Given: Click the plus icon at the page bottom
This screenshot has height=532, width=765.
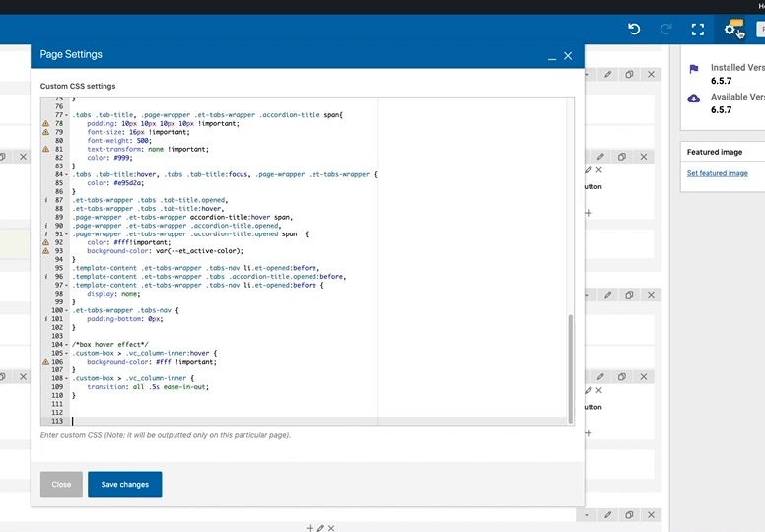Looking at the screenshot, I should pos(310,528).
